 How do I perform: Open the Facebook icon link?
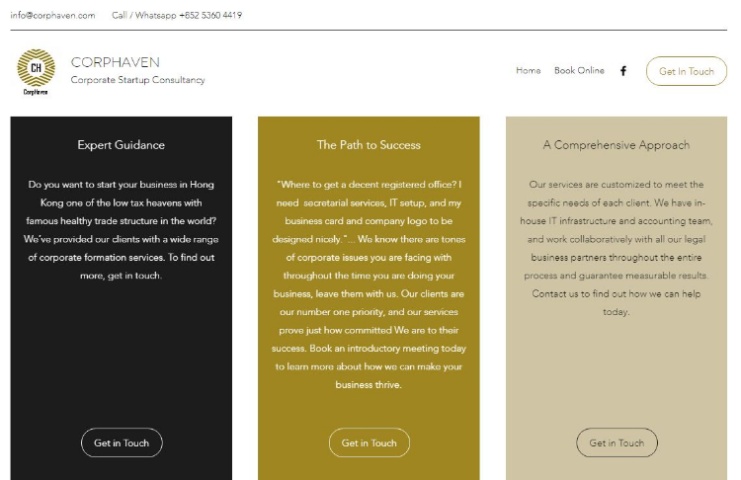(623, 71)
